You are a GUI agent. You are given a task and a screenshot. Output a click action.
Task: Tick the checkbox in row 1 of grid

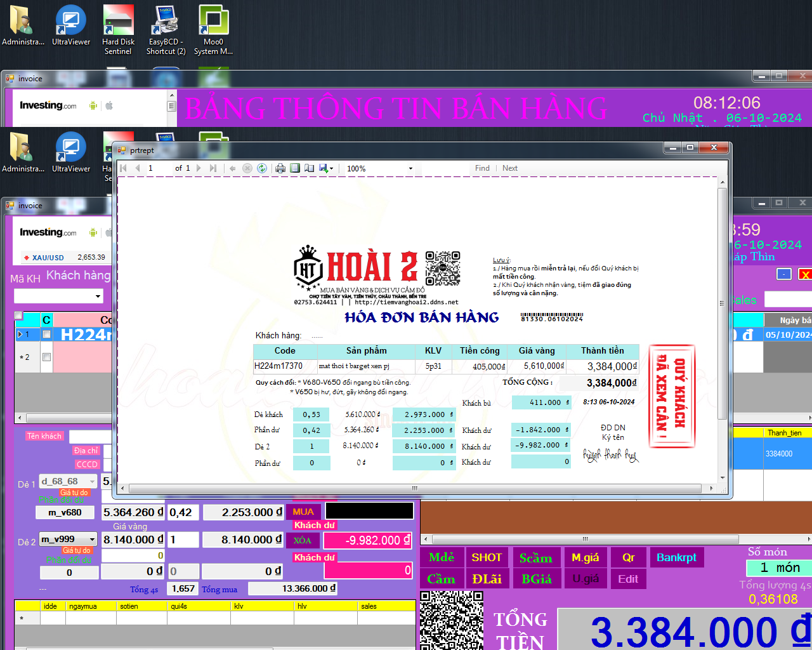click(46, 335)
